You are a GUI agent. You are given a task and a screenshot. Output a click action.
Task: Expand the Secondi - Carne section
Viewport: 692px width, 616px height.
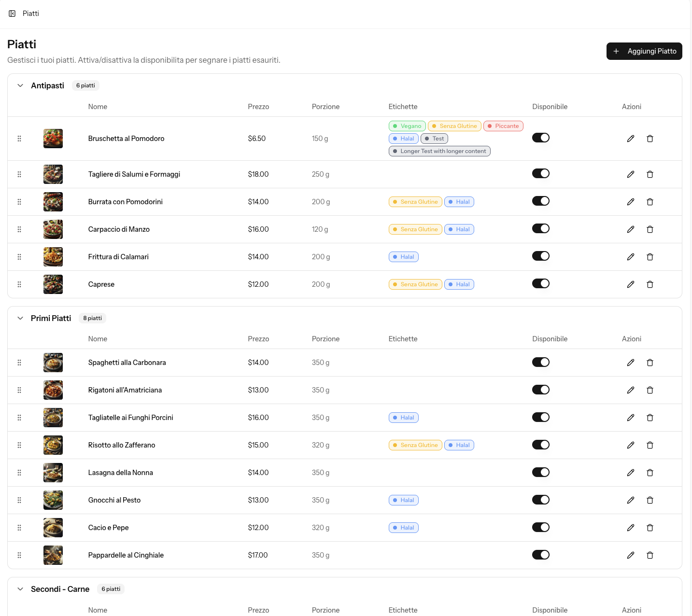coord(20,589)
